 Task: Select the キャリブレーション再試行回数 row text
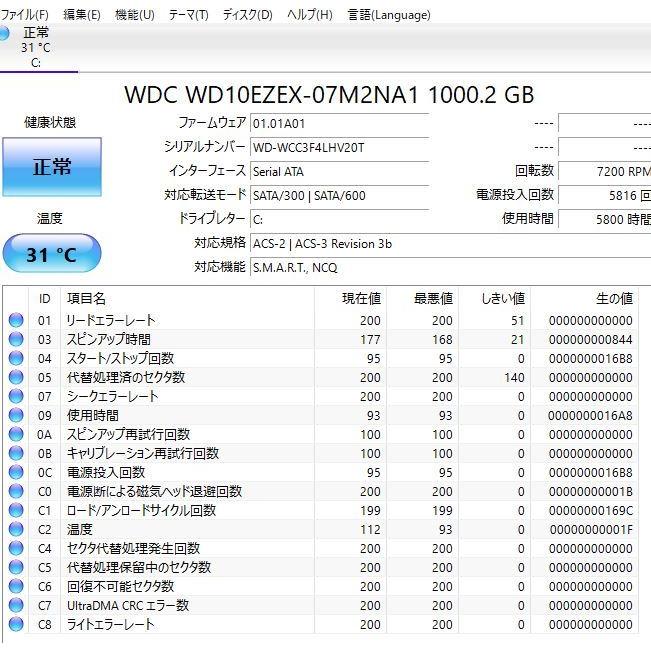click(x=143, y=453)
